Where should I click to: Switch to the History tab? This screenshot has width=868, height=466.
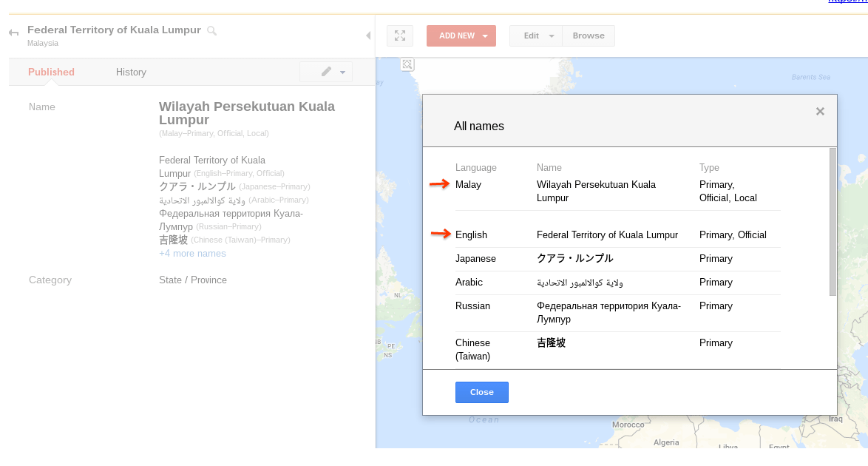pyautogui.click(x=131, y=72)
